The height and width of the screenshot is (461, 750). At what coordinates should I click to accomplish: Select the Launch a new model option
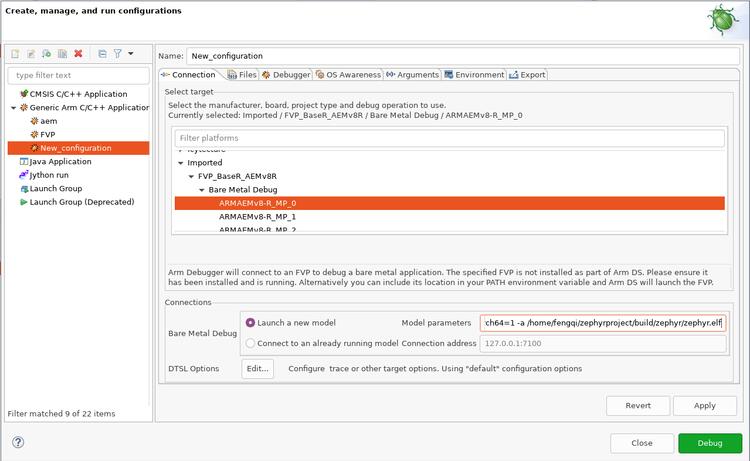pos(250,323)
